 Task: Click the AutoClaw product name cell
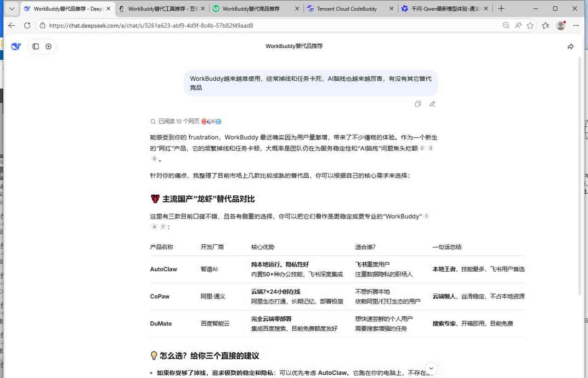tap(164, 269)
